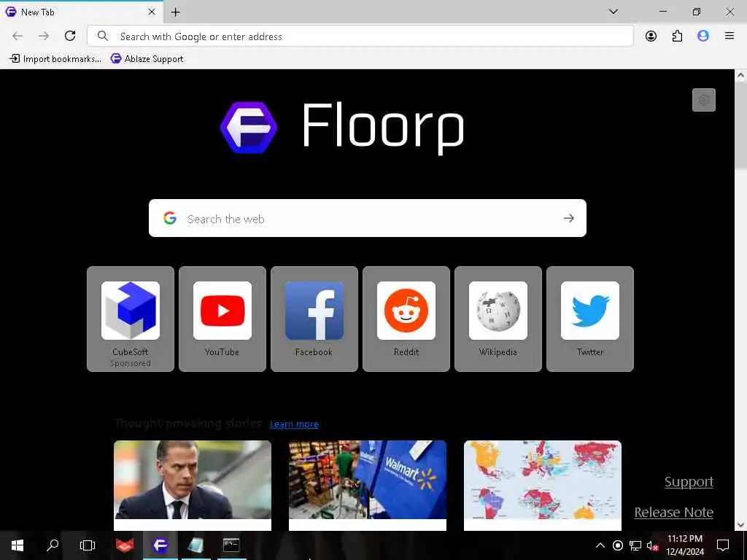Go back using the back arrow

(x=18, y=36)
